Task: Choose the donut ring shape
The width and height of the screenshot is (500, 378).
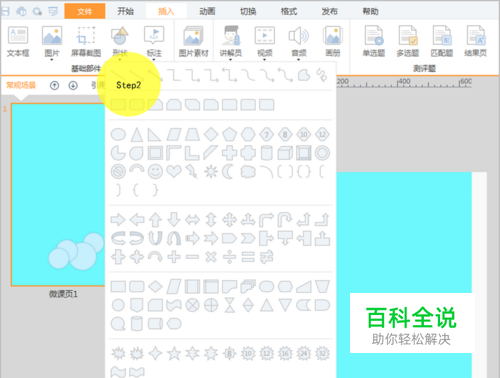Action: pos(322,153)
